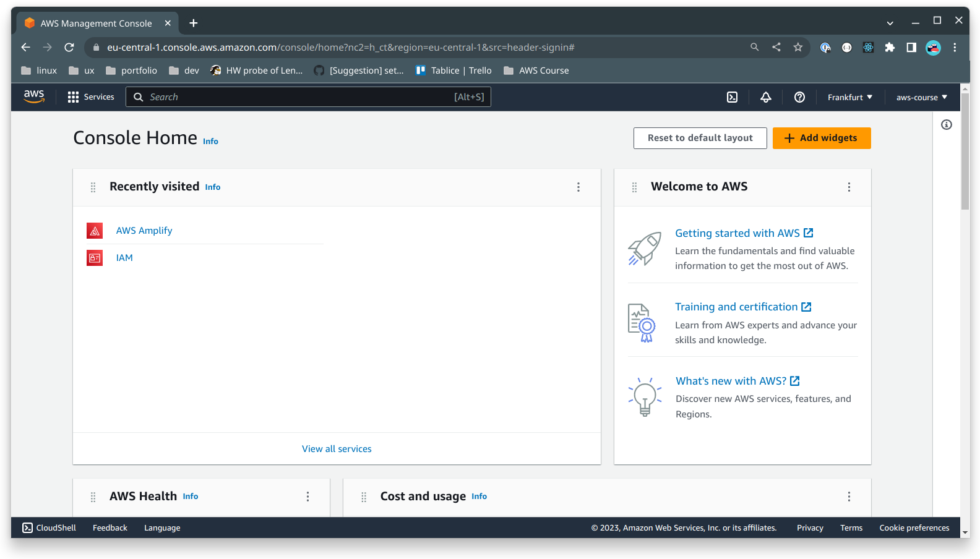Open the Privacy footer link
Viewport: 980px width, 559px height.
pyautogui.click(x=810, y=527)
